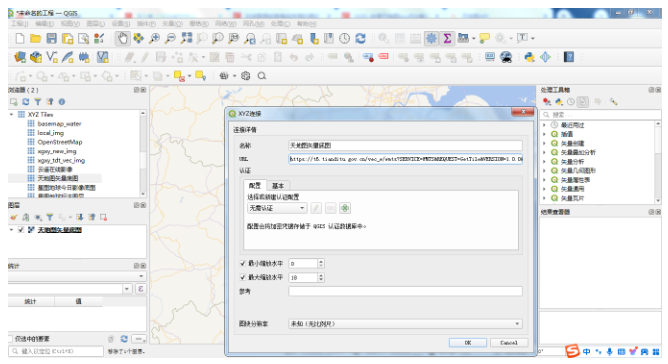This screenshot has width=668, height=364.
Task: Click the New Project blank page icon
Action: click(x=20, y=39)
